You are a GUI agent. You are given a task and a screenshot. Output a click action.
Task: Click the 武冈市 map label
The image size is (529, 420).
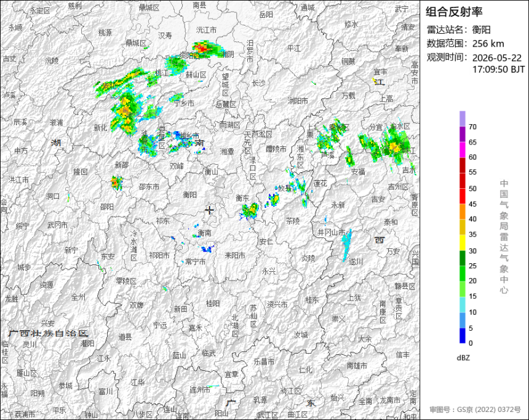58,224
